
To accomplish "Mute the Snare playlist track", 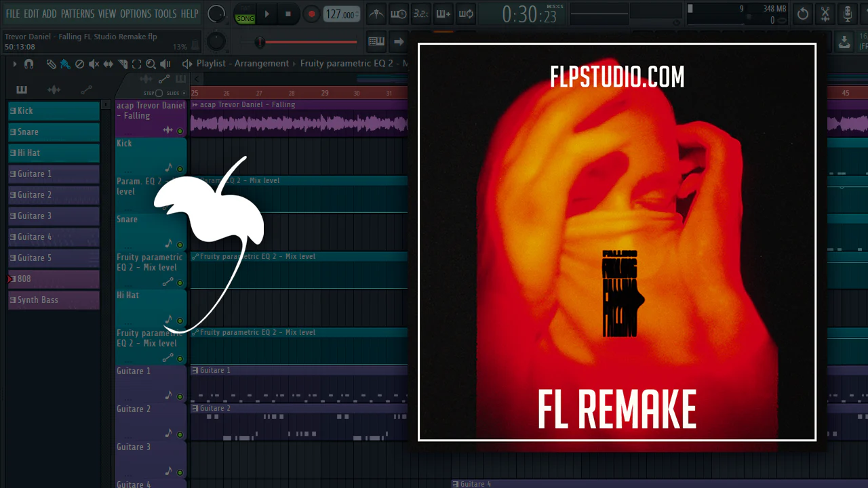I will click(x=180, y=245).
